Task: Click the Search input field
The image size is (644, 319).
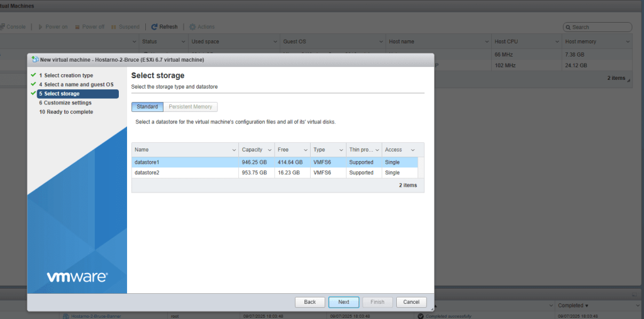Action: tap(601, 28)
